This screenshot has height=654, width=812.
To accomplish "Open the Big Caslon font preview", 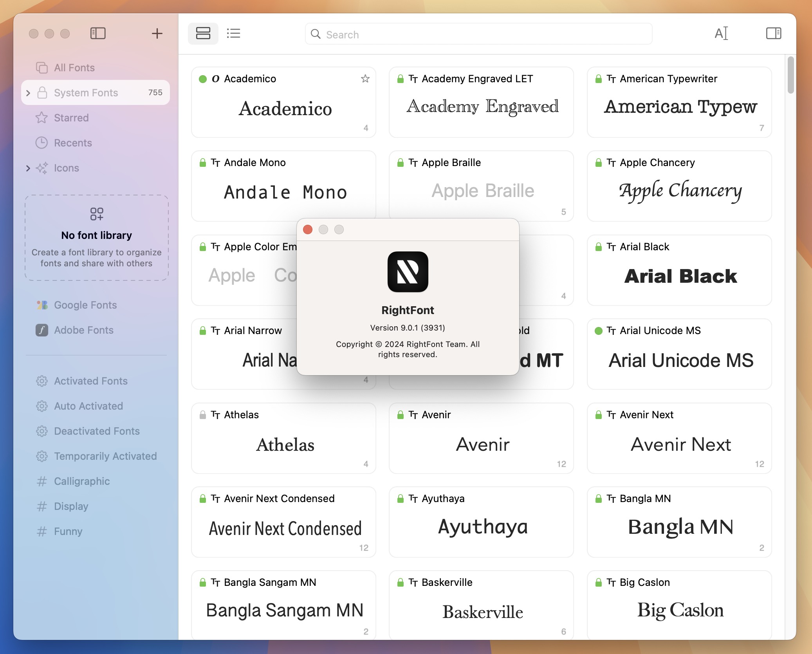I will coord(680,611).
